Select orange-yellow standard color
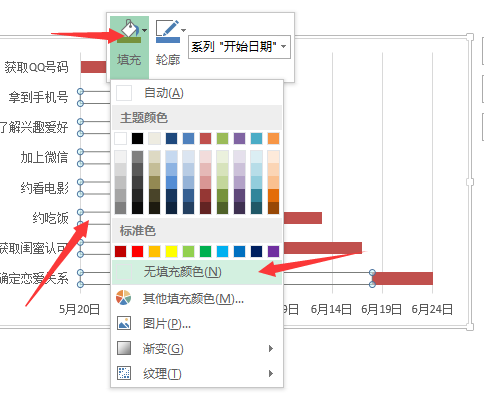Screen dimensions: 484x398 [x=154, y=251]
